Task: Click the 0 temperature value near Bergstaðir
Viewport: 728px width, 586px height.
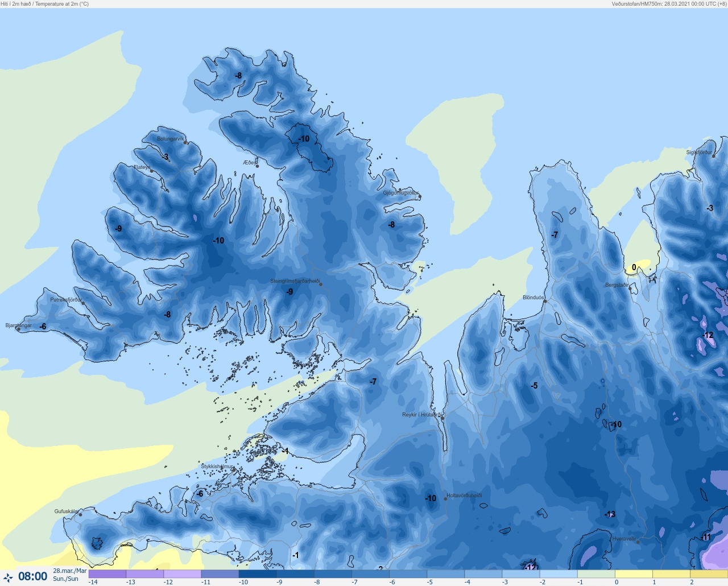Action: pyautogui.click(x=634, y=267)
